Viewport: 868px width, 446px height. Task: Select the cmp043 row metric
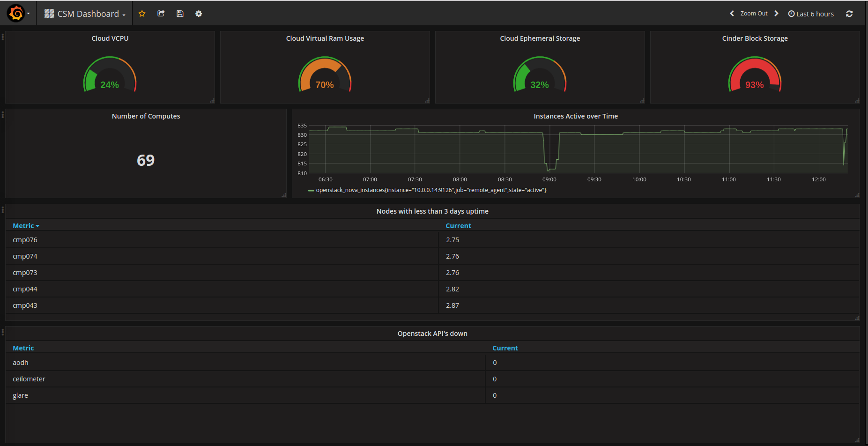point(25,305)
